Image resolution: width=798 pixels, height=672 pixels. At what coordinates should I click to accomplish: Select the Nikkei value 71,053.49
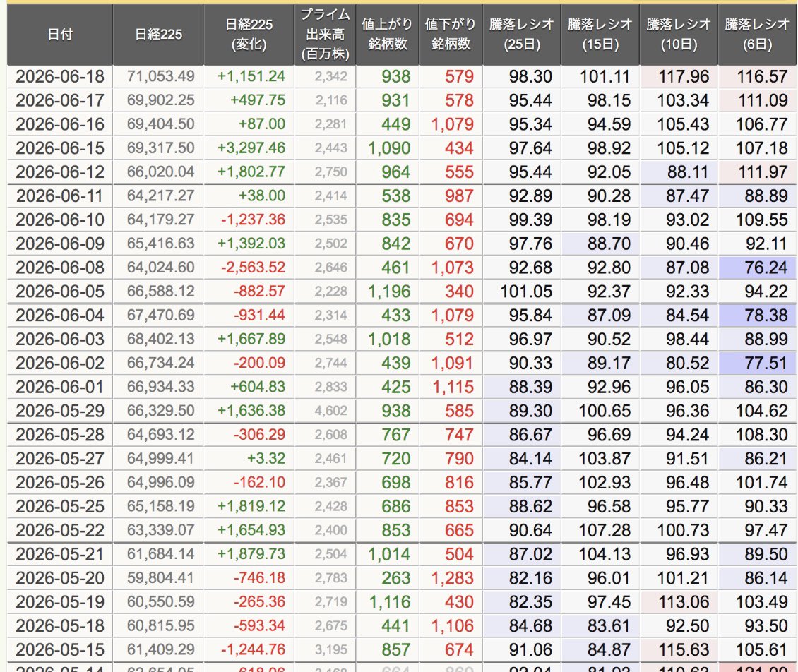pyautogui.click(x=161, y=76)
